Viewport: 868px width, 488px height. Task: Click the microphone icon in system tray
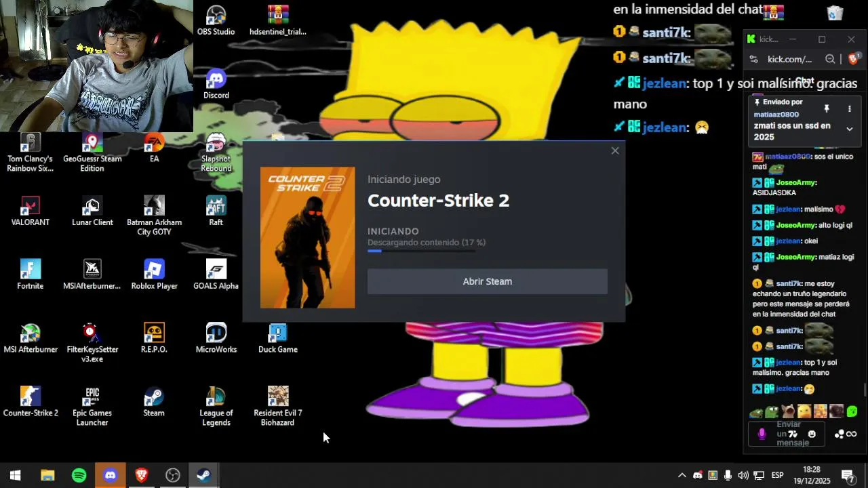point(728,476)
